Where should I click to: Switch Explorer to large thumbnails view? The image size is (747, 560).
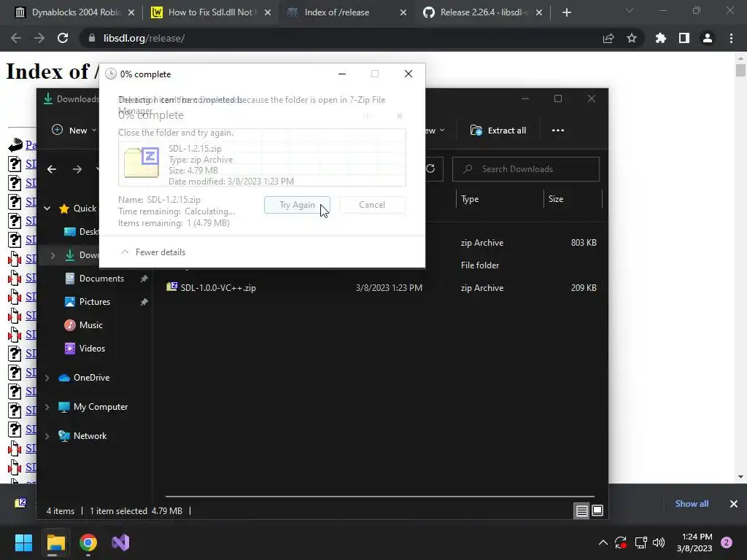tap(597, 511)
